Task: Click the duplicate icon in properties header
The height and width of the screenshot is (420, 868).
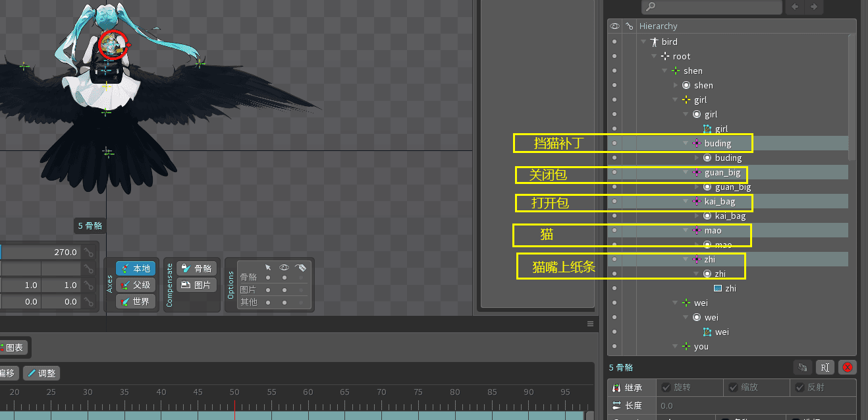Action: [x=802, y=367]
